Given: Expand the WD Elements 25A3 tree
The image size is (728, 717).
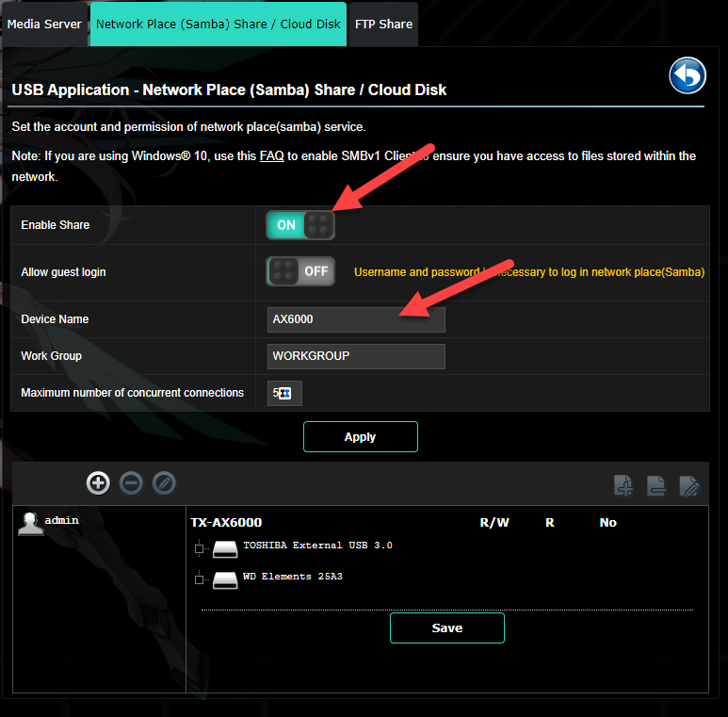Looking at the screenshot, I should point(199,579).
